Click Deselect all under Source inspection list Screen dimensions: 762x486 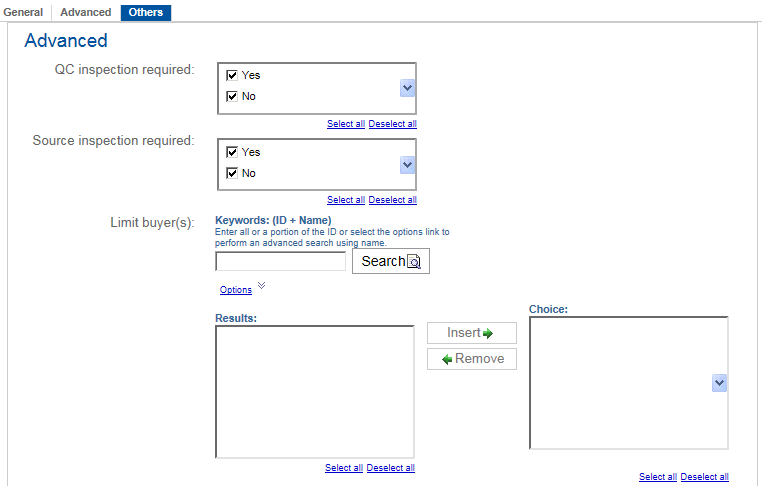tap(392, 200)
